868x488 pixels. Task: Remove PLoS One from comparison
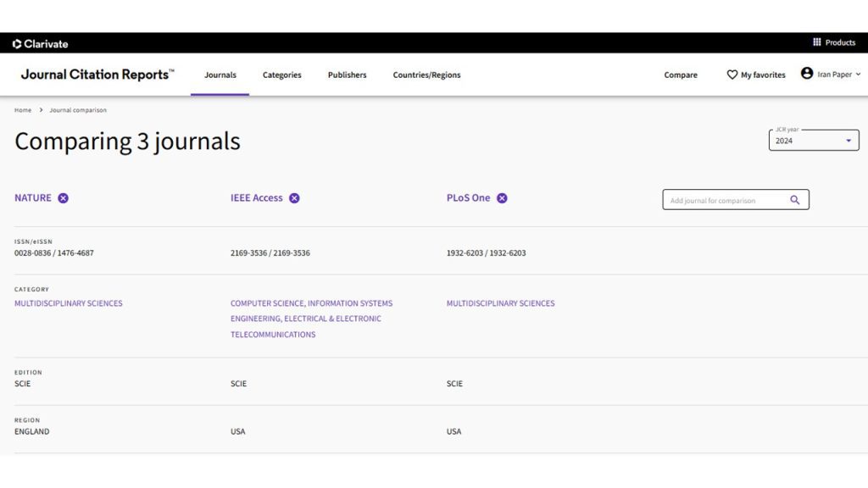pyautogui.click(x=502, y=198)
